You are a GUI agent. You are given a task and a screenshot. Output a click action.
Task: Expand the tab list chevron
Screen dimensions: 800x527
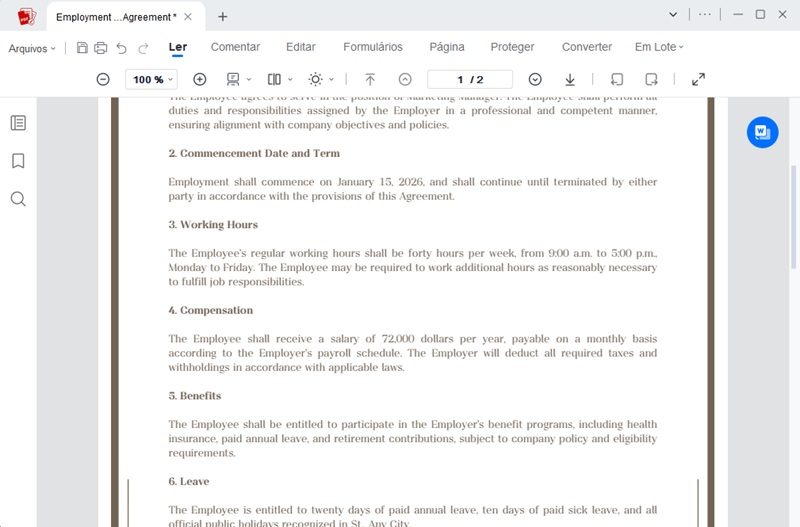673,14
